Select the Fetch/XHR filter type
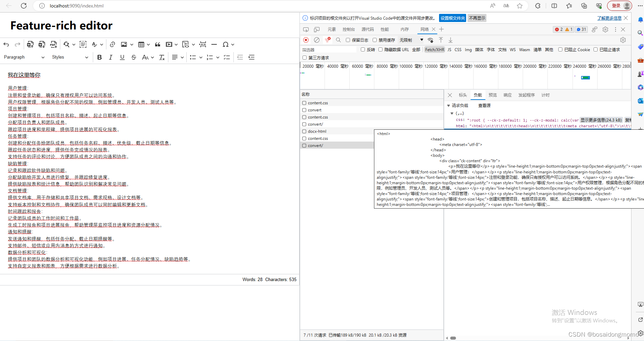 435,49
